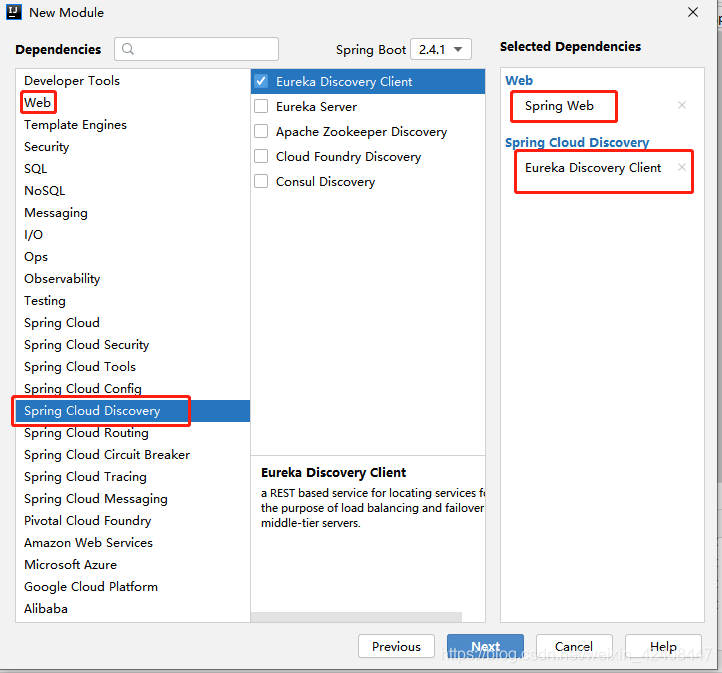Select Spring Cloud Discovery category
This screenshot has width=722, height=673.
[x=133, y=411]
